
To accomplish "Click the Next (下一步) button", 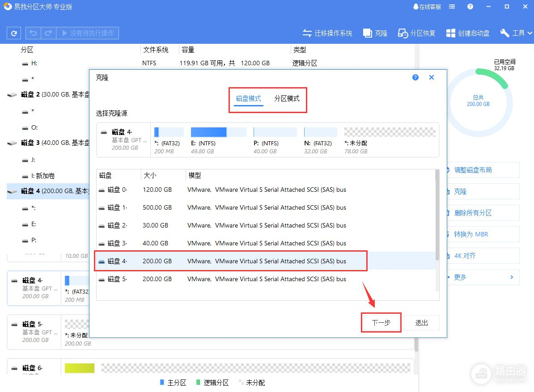I will (381, 323).
